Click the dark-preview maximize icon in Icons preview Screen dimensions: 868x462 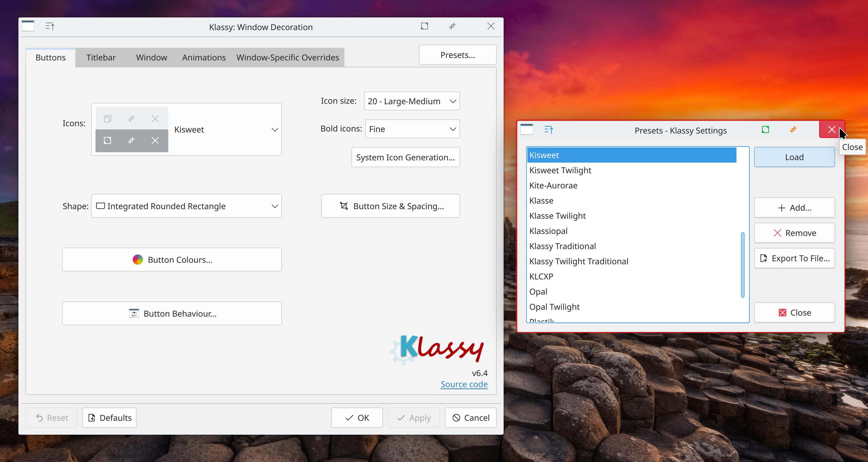tap(107, 141)
